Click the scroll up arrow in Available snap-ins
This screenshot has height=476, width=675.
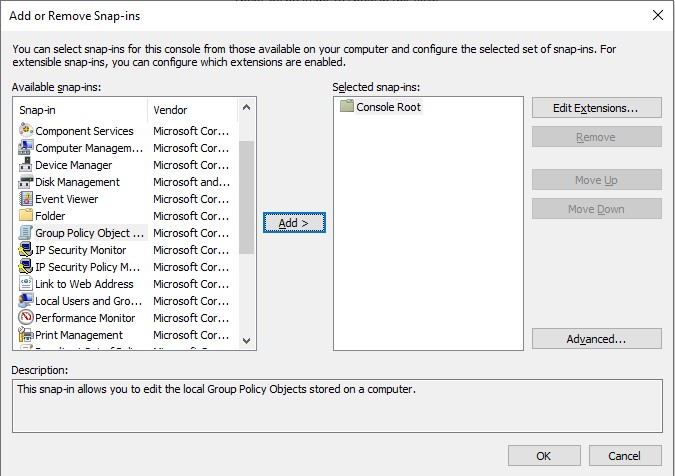[x=246, y=107]
